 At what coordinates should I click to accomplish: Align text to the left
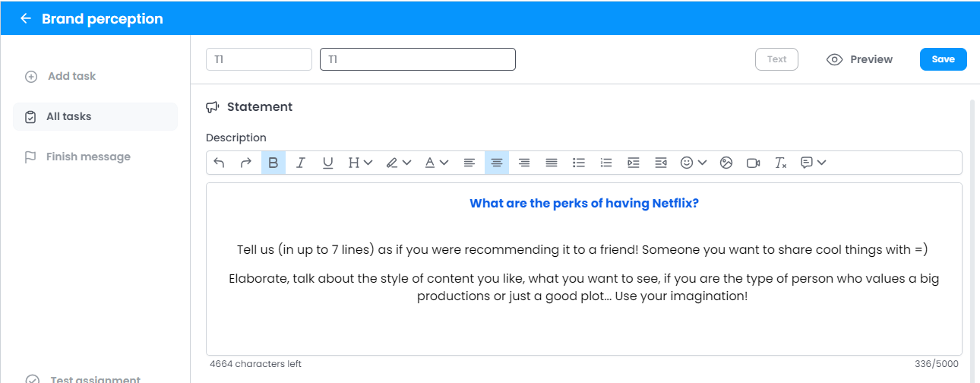tap(469, 163)
